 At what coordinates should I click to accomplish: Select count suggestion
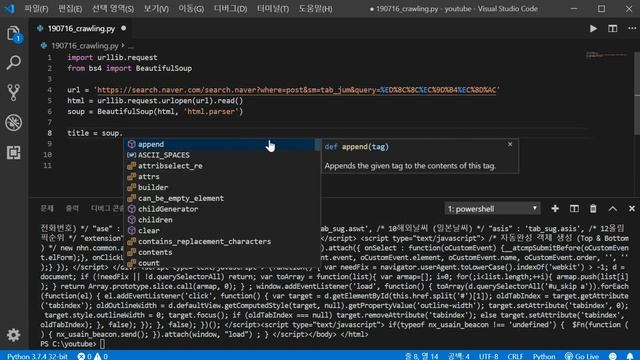220,263
